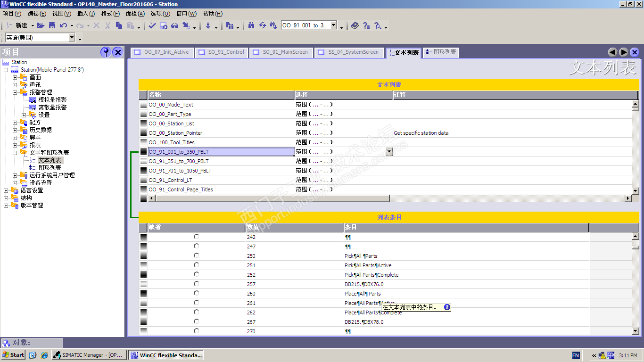Click the horizontal scrollbar thumb of the text list table

pyautogui.click(x=272, y=198)
